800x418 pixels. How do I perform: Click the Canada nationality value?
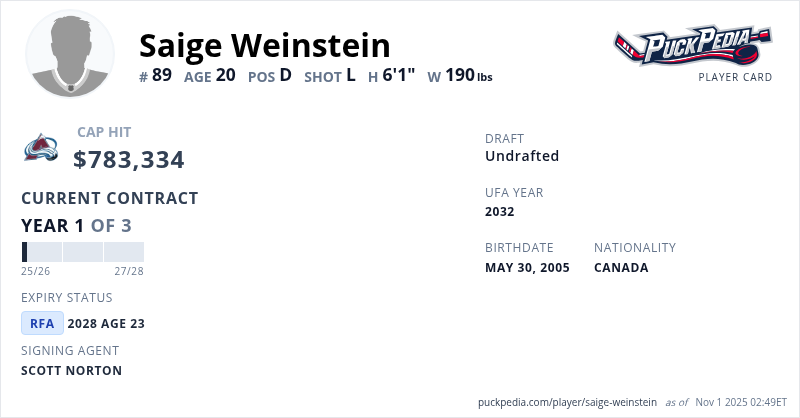(621, 267)
